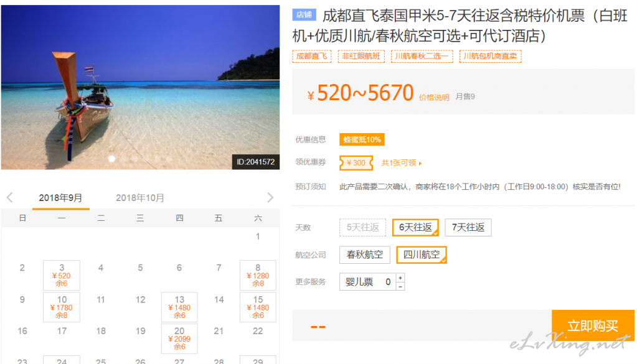Increase 婴儿票 count with the plus button
Image resolution: width=637 pixels, height=364 pixels.
tap(400, 278)
